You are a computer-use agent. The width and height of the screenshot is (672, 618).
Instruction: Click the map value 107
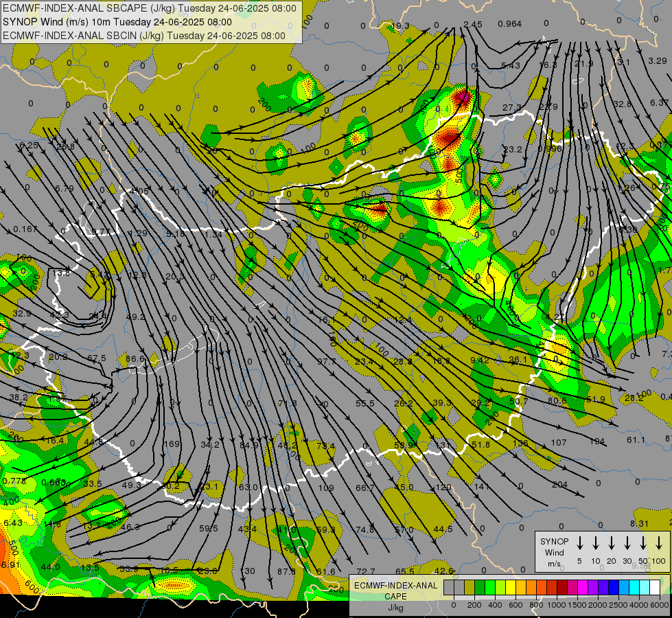559,443
